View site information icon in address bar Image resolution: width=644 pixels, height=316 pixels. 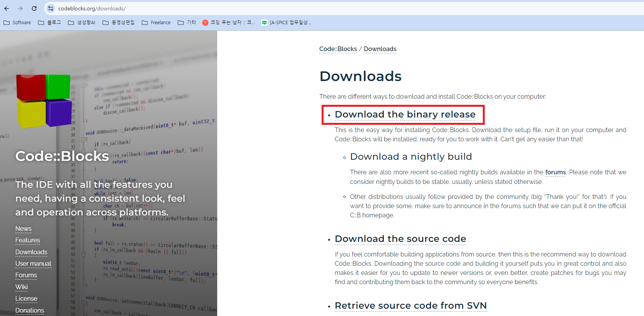(51, 8)
